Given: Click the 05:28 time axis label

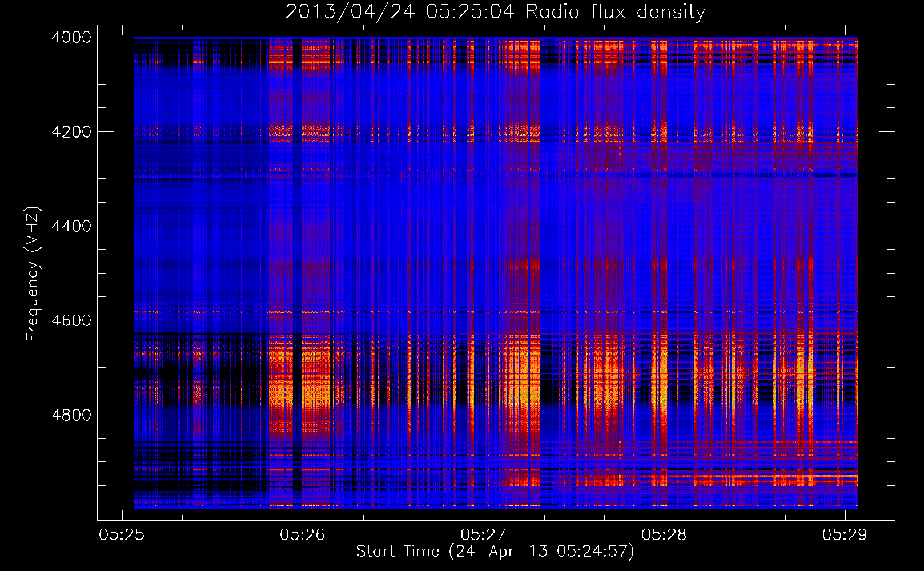Looking at the screenshot, I should pyautogui.click(x=664, y=534).
